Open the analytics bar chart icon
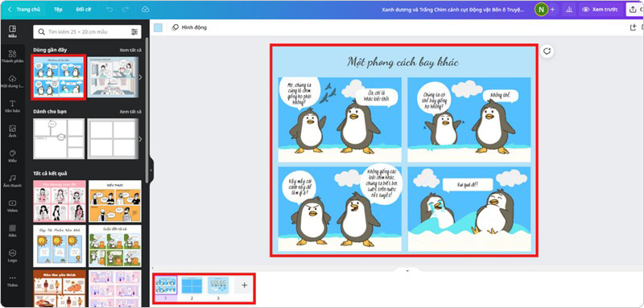 (x=569, y=10)
